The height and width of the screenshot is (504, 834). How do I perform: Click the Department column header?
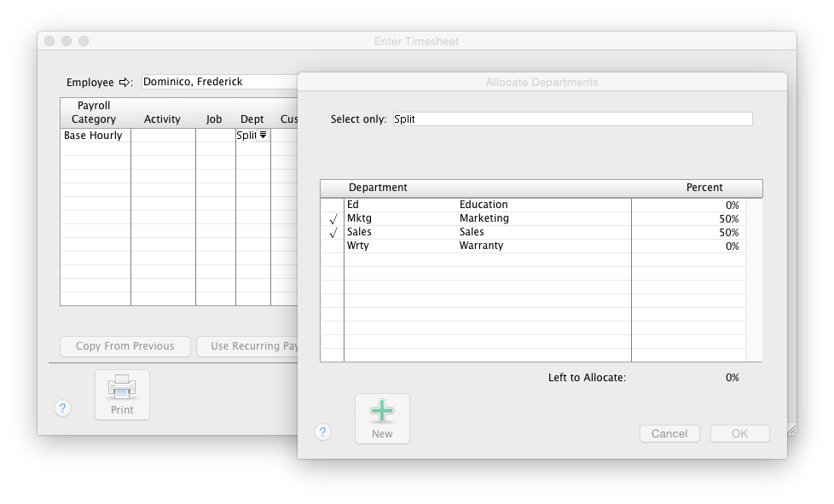pyautogui.click(x=378, y=188)
